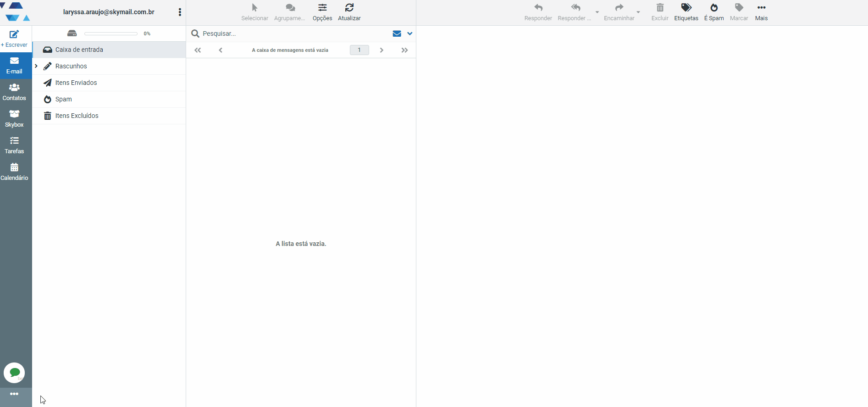This screenshot has width=868, height=407.
Task: Expand the search options chevron
Action: [410, 33]
